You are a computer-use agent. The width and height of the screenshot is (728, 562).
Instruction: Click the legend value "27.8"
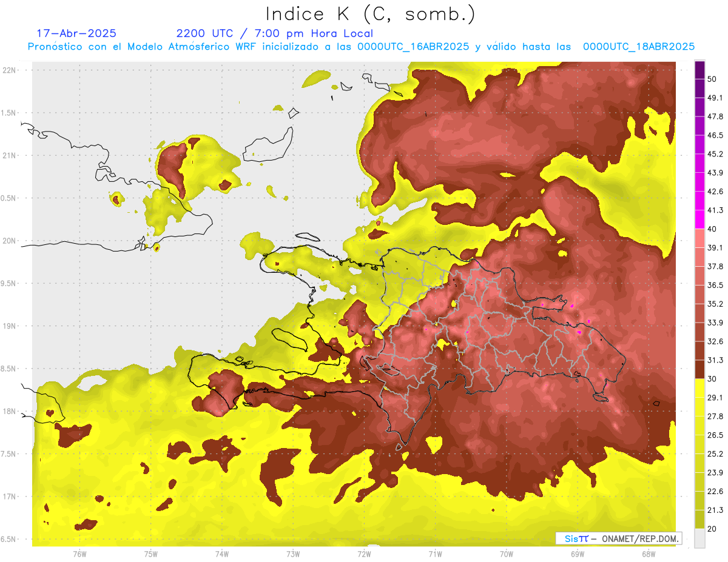point(715,416)
